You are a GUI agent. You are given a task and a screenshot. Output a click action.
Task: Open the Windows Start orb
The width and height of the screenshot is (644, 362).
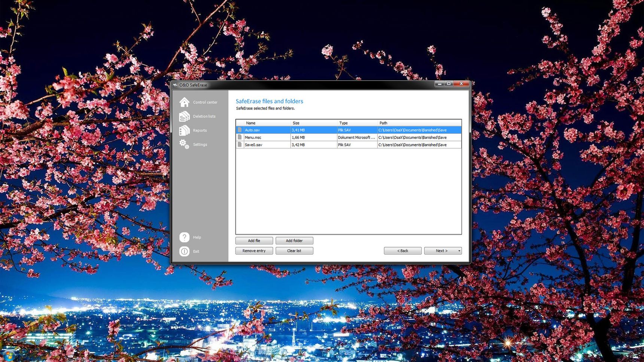pyautogui.click(x=8, y=356)
